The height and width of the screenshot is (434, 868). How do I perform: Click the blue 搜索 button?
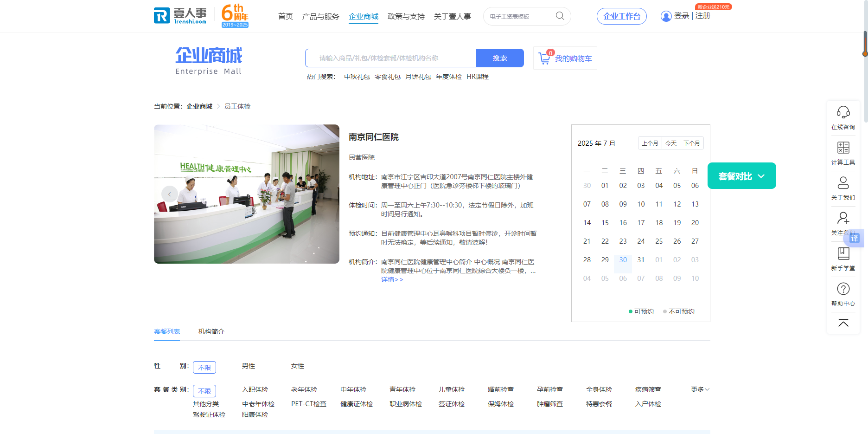click(x=500, y=58)
